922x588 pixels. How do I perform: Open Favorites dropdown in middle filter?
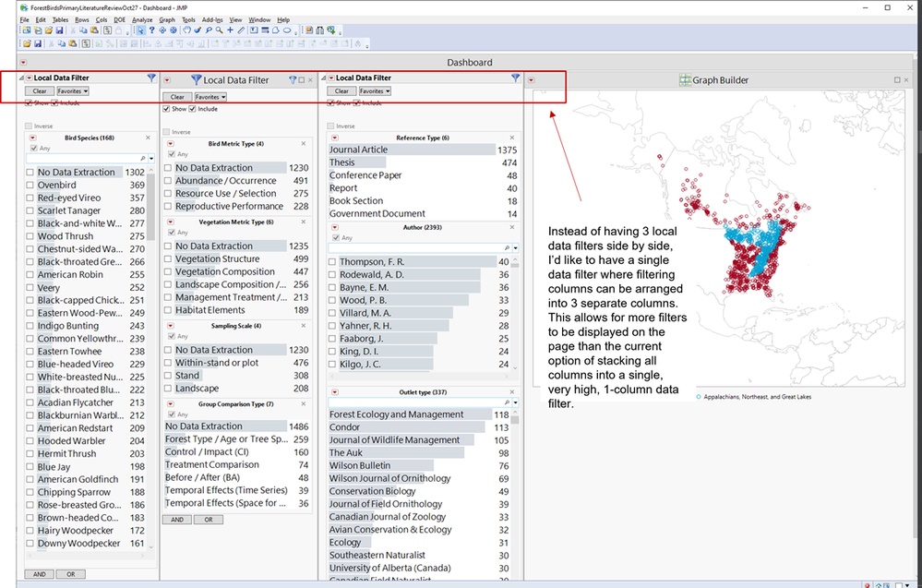[210, 97]
